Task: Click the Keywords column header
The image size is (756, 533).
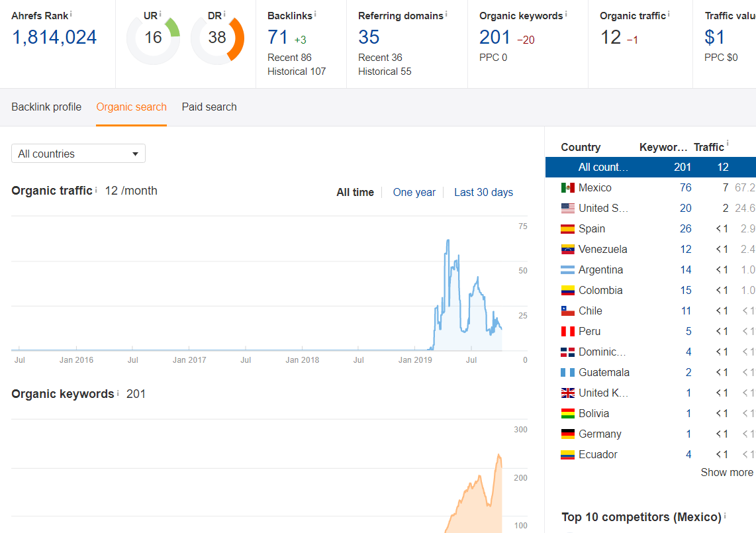Action: (663, 147)
